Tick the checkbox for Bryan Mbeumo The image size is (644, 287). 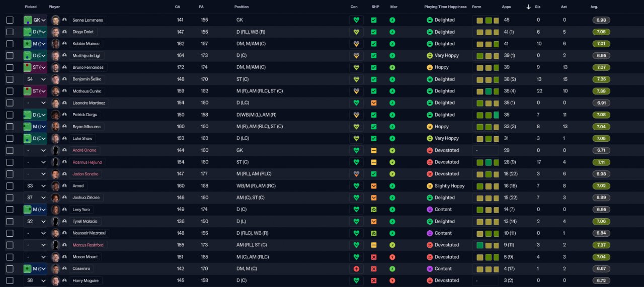pyautogui.click(x=10, y=127)
